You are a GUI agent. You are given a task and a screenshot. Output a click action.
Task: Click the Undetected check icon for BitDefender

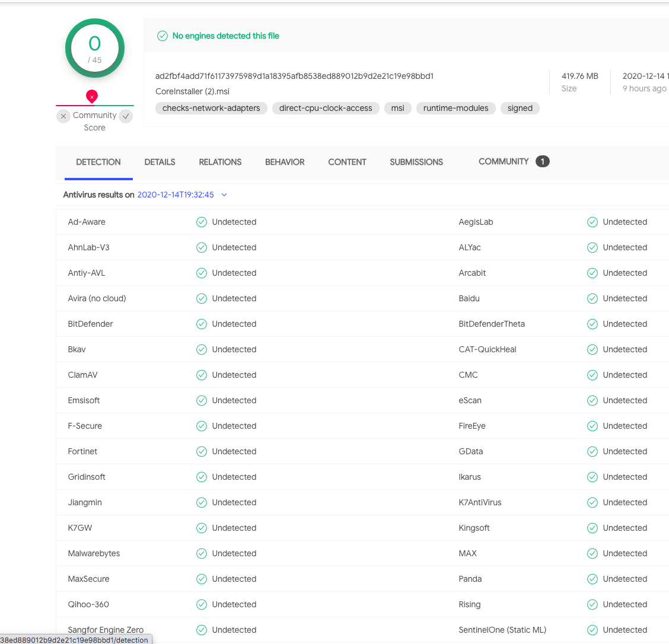202,324
